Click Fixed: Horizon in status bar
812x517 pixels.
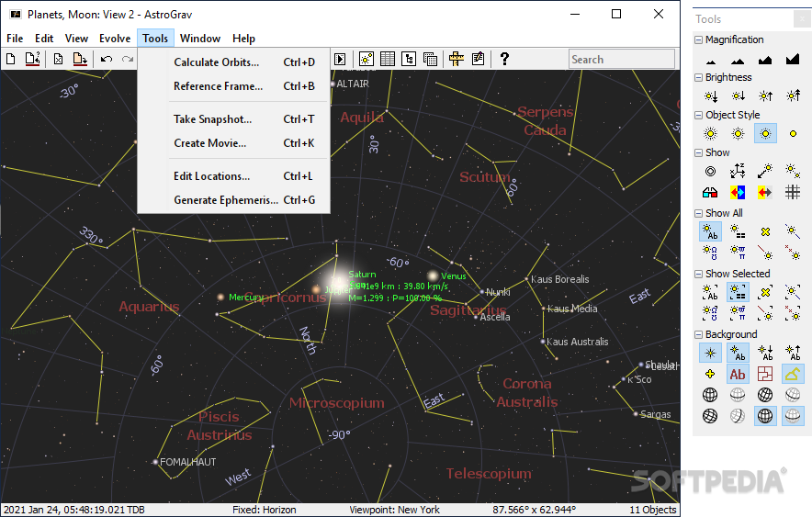[265, 510]
